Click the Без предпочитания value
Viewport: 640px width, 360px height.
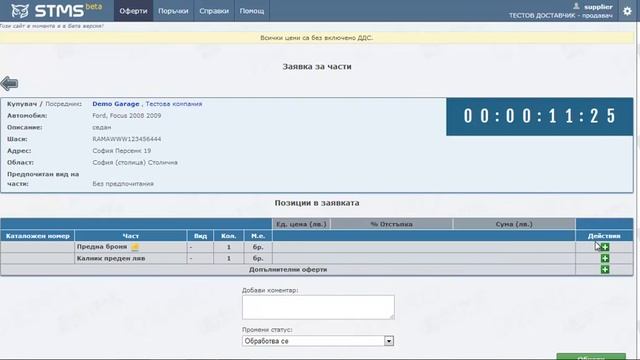point(123,184)
